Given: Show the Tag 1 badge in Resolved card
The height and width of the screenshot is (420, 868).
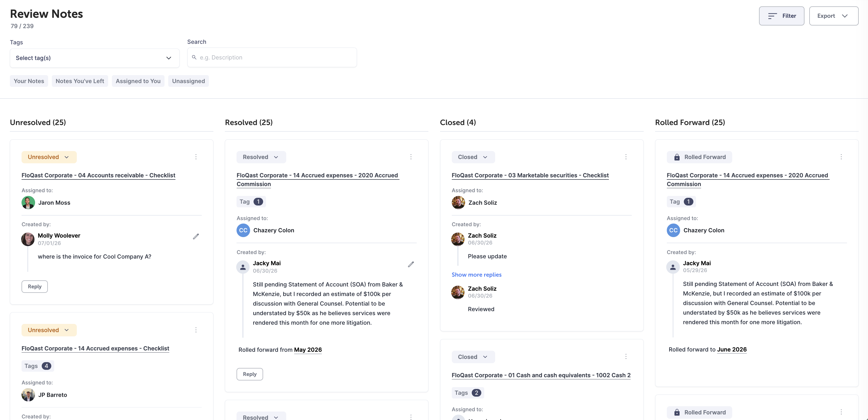Looking at the screenshot, I should point(251,202).
